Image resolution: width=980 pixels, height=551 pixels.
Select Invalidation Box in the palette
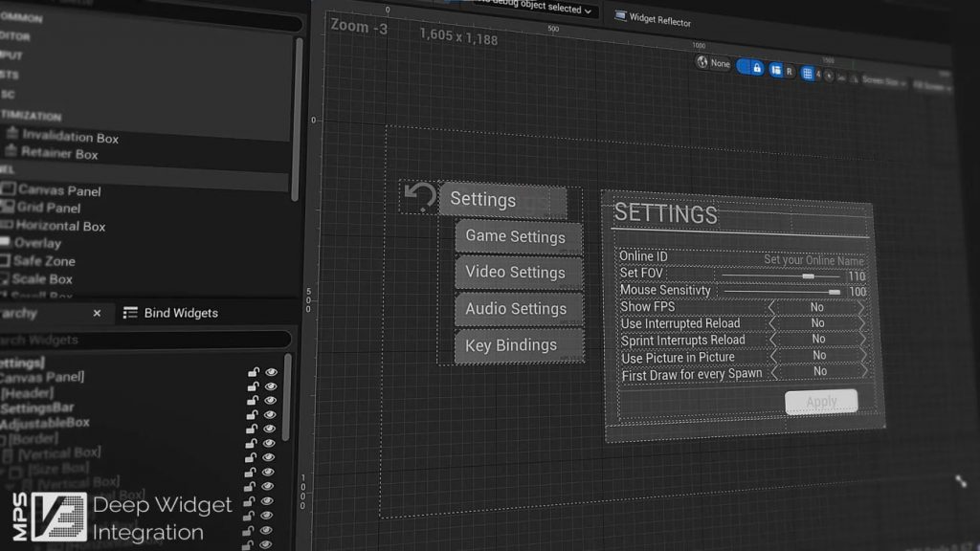click(x=62, y=136)
